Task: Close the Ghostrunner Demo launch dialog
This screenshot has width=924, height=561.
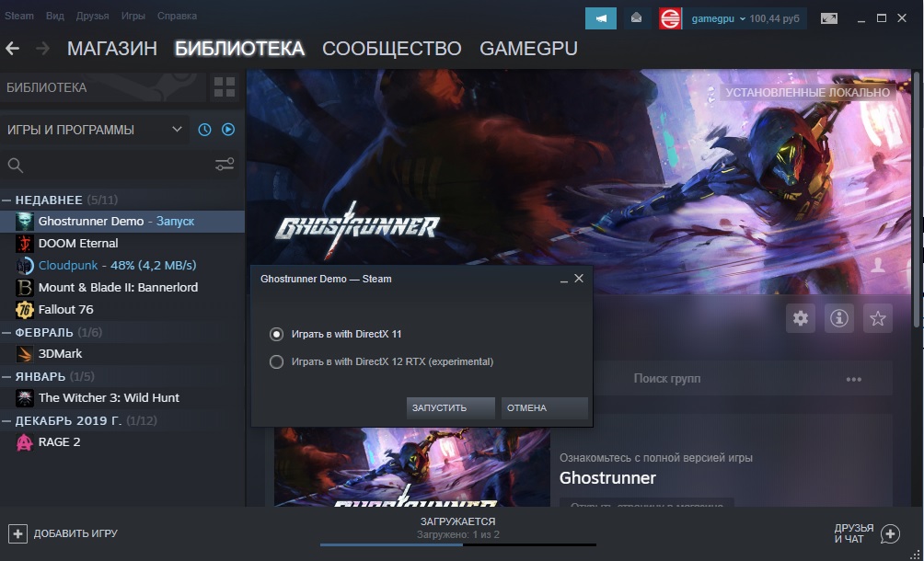Action: tap(579, 279)
